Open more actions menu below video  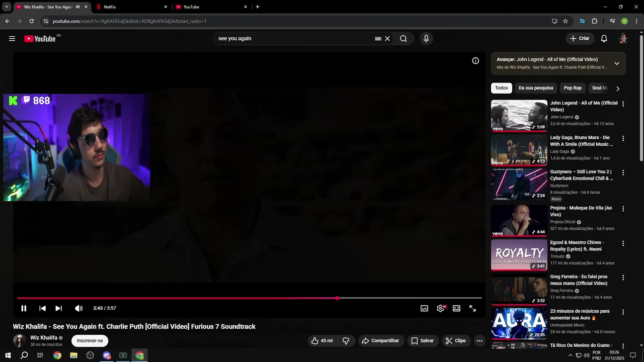pos(479,341)
